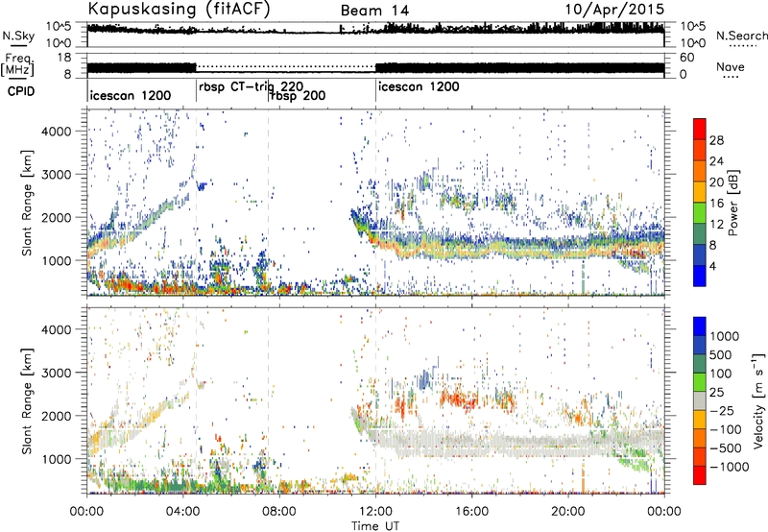Click the 'rbsp 200' CPID label
Image resolution: width=768 pixels, height=532 pixels.
pos(299,96)
